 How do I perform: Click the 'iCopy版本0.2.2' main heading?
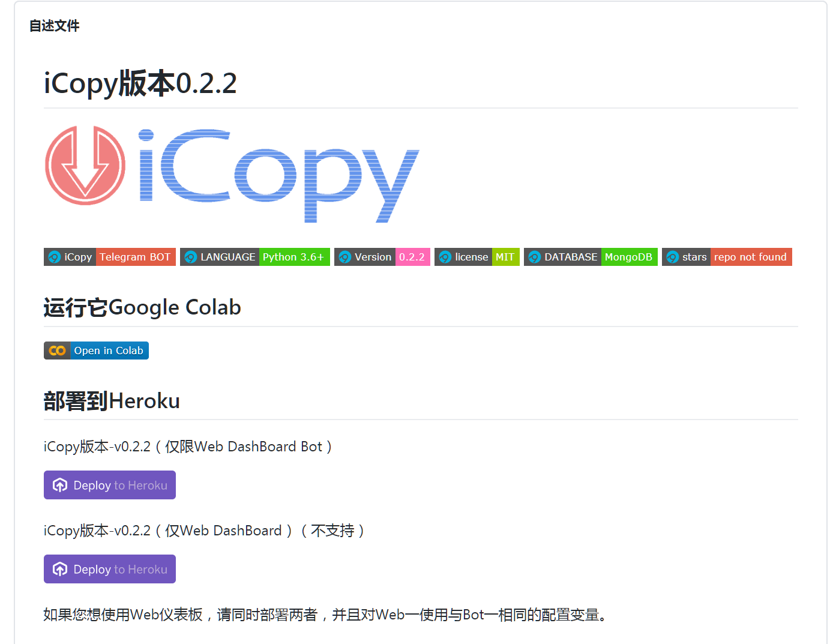(140, 83)
